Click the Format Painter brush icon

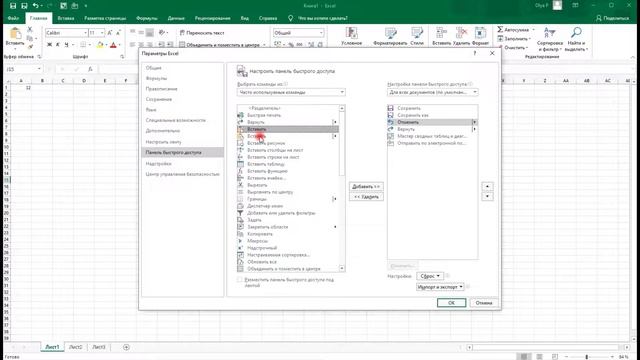[x=30, y=47]
